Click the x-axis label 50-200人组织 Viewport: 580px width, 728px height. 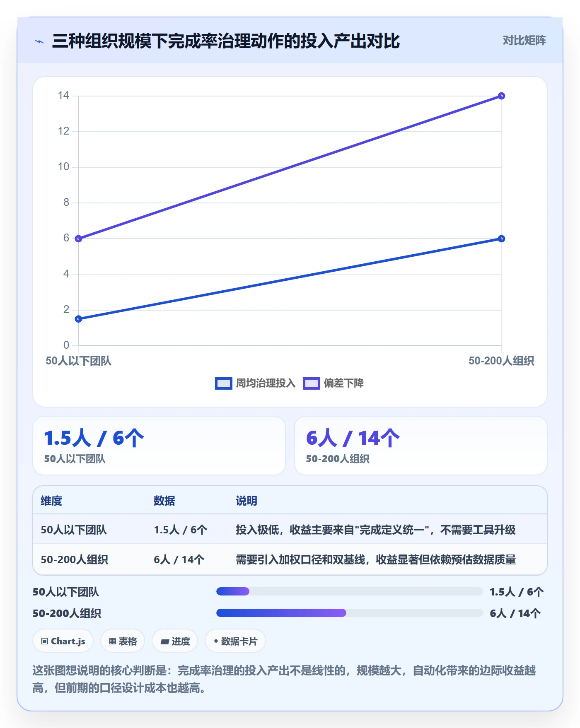(501, 361)
